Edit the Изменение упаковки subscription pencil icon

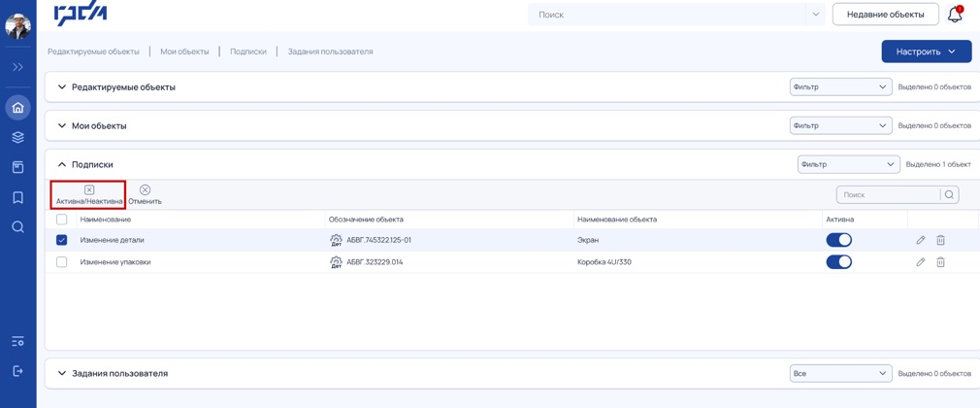pos(920,262)
